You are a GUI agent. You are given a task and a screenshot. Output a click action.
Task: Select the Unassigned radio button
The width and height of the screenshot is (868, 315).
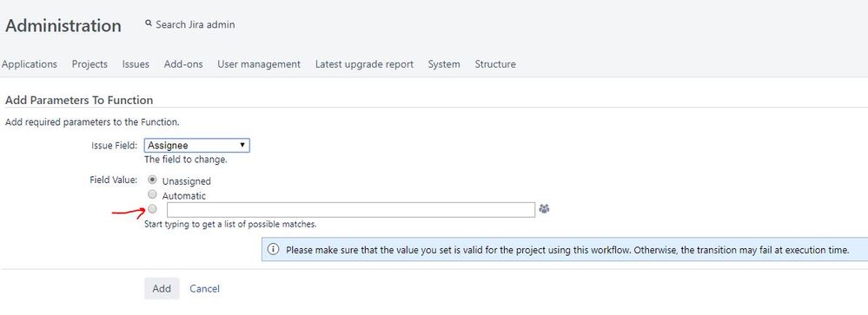tap(153, 180)
